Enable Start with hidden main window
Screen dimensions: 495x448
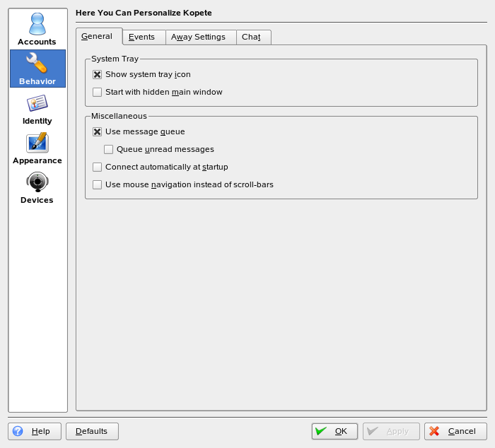coord(98,92)
